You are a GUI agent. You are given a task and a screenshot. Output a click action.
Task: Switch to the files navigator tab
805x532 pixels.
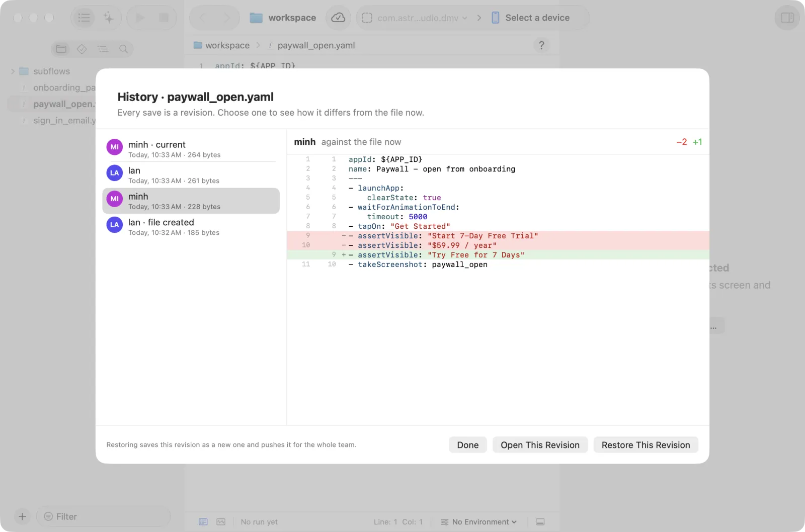pyautogui.click(x=61, y=49)
